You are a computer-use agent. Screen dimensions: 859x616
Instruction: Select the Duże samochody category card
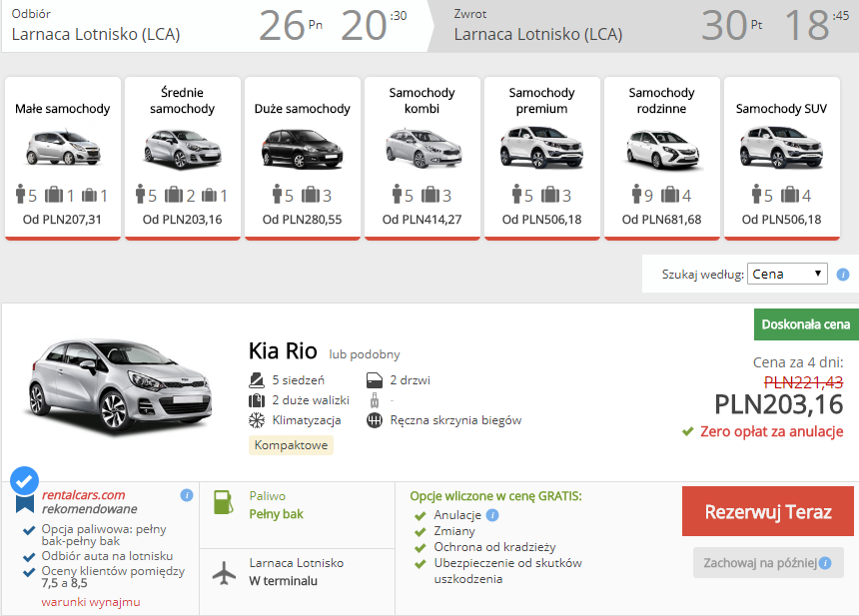[303, 159]
